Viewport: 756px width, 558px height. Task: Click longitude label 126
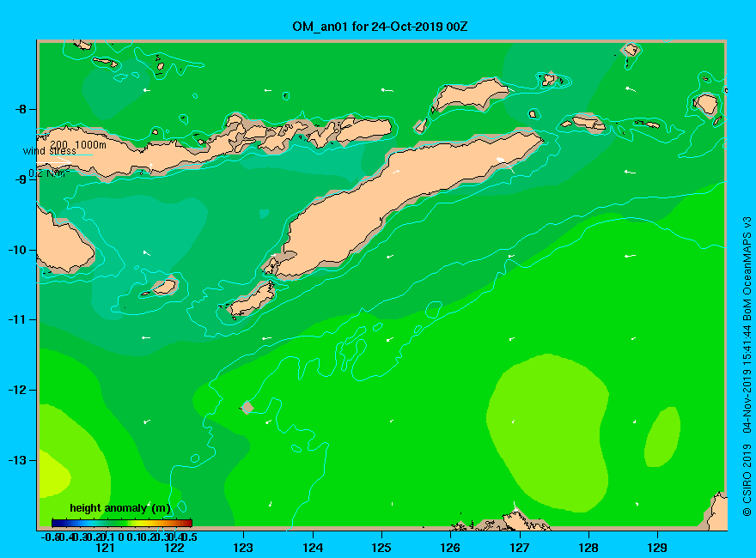click(450, 548)
